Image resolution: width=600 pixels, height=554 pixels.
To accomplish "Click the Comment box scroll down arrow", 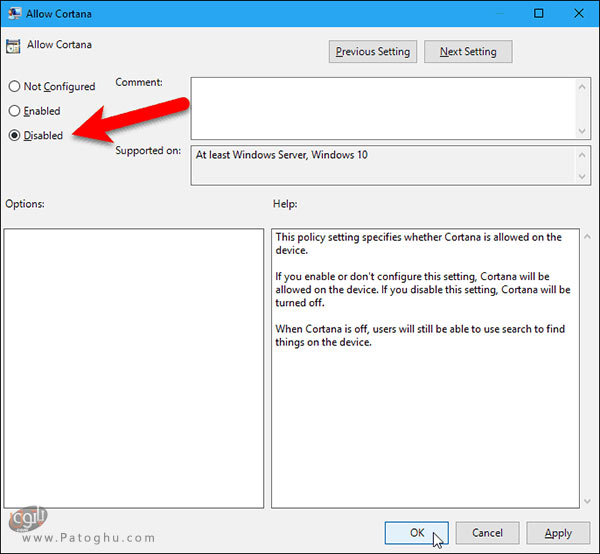I will [x=582, y=131].
